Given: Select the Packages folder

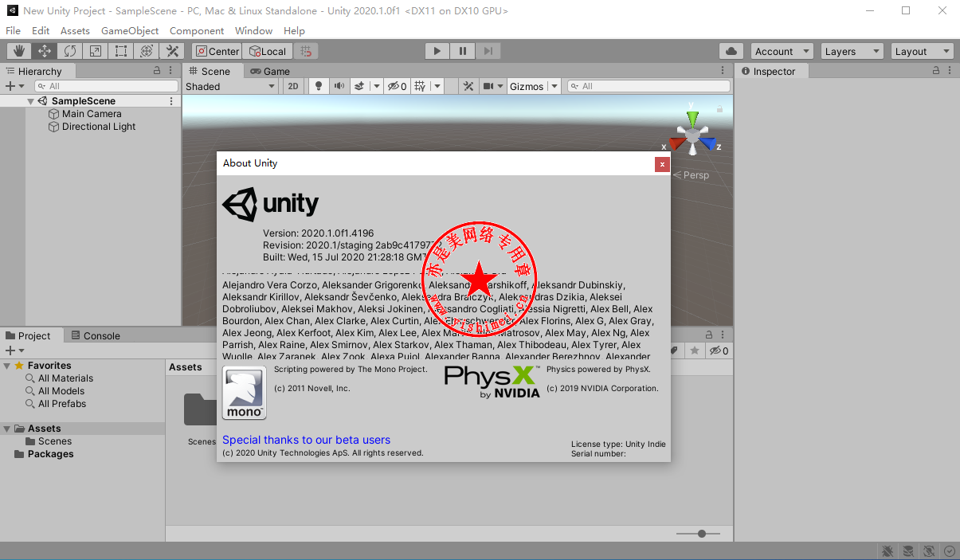Looking at the screenshot, I should tap(51, 454).
